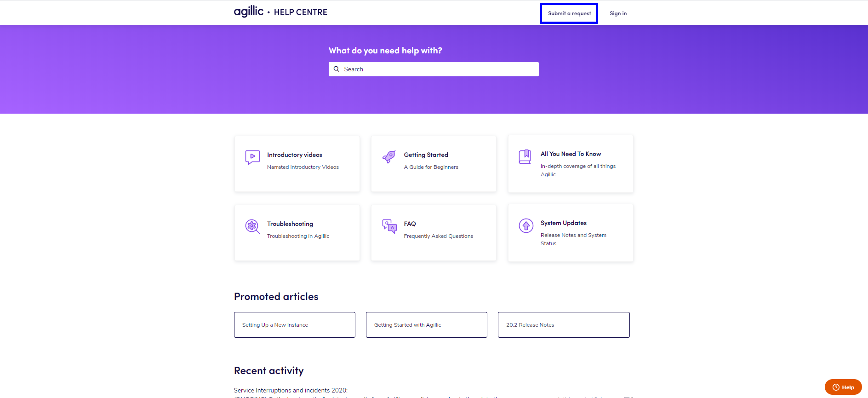Click the question mark icon in Help widget
This screenshot has height=398, width=868.
pos(836,387)
